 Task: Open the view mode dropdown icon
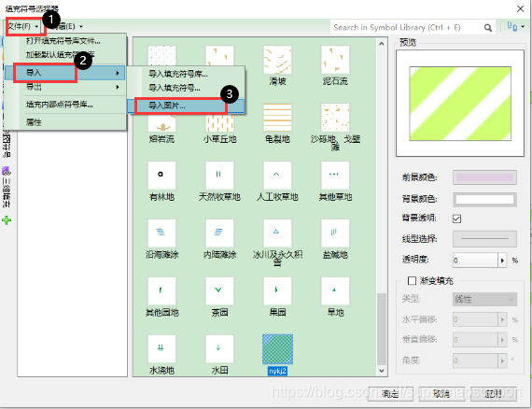point(515,26)
